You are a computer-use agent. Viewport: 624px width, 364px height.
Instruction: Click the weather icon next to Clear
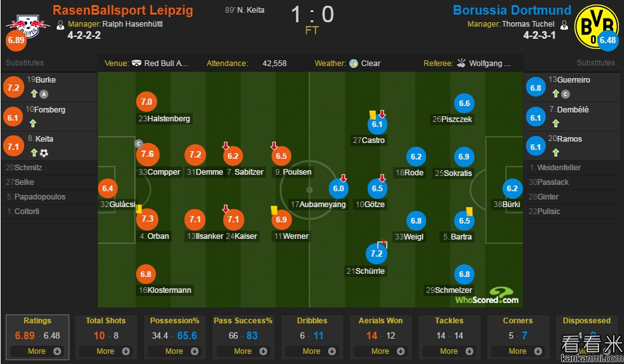click(354, 64)
